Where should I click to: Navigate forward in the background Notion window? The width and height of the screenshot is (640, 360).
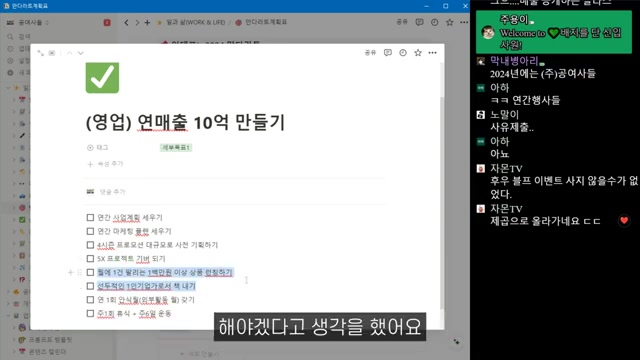137,22
